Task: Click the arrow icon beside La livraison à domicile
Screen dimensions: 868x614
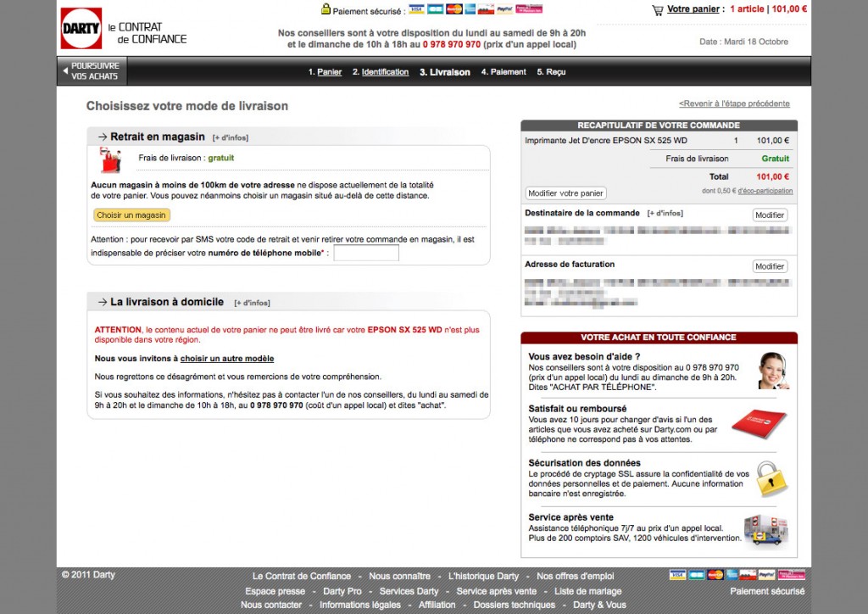Action: coord(103,302)
